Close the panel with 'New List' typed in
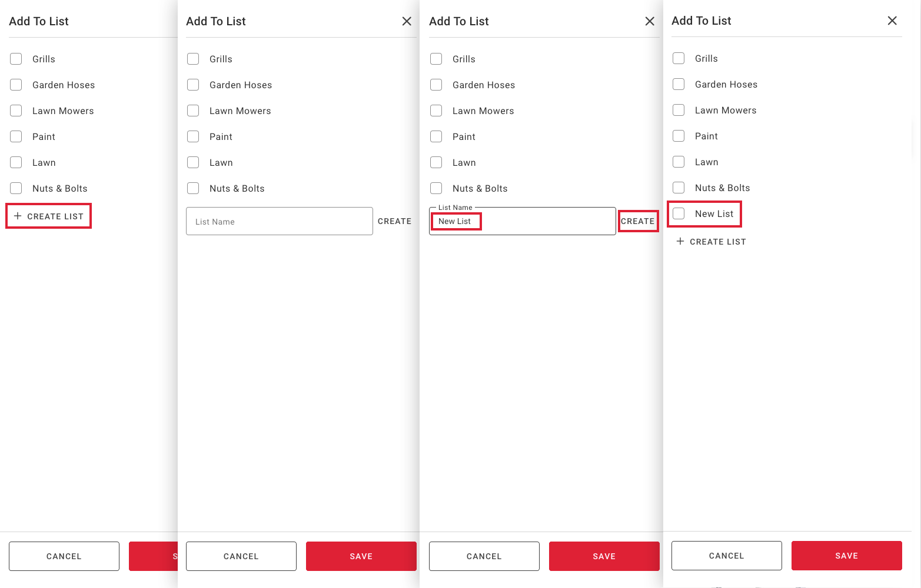 650,21
